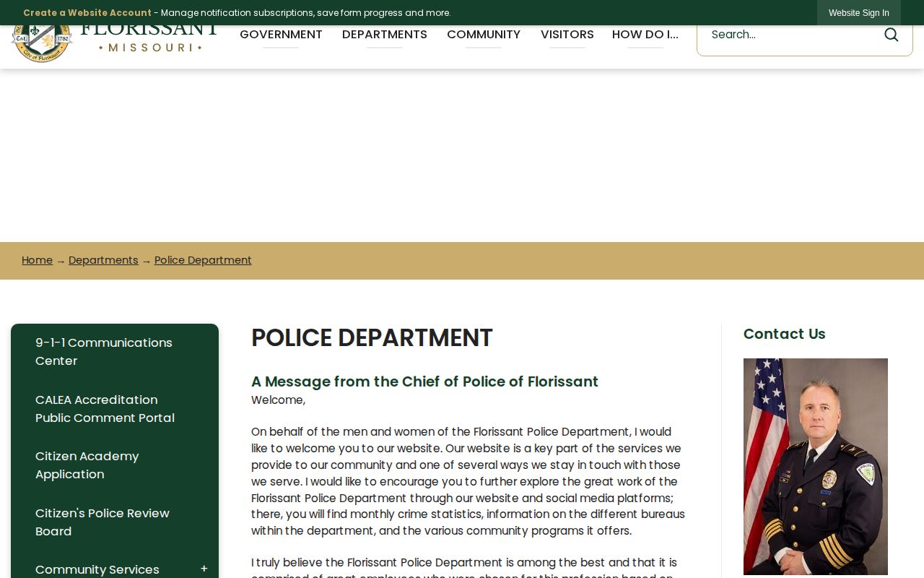
Task: Open Community Services sidebar link
Action: [x=97, y=569]
